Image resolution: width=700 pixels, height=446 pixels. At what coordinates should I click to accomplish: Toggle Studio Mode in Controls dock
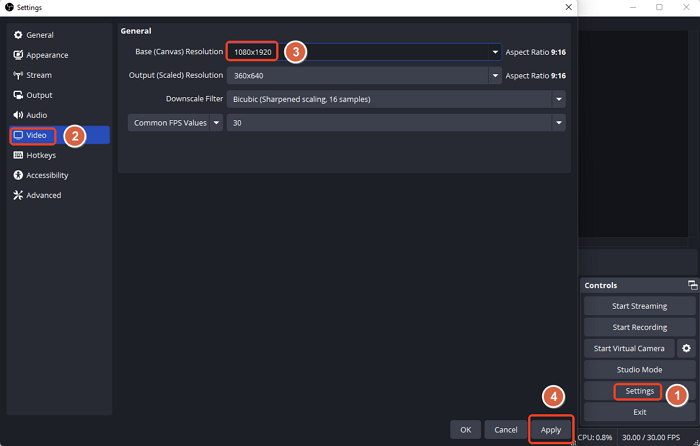pyautogui.click(x=639, y=370)
